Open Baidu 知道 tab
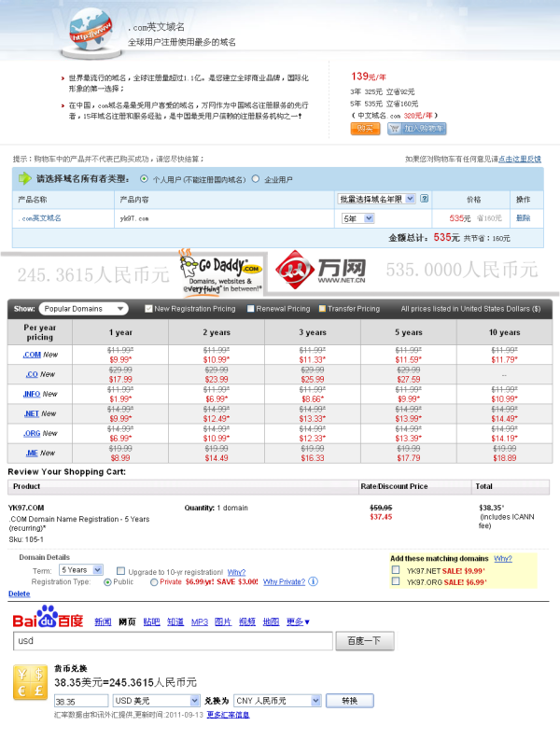560x740 pixels. tap(175, 622)
